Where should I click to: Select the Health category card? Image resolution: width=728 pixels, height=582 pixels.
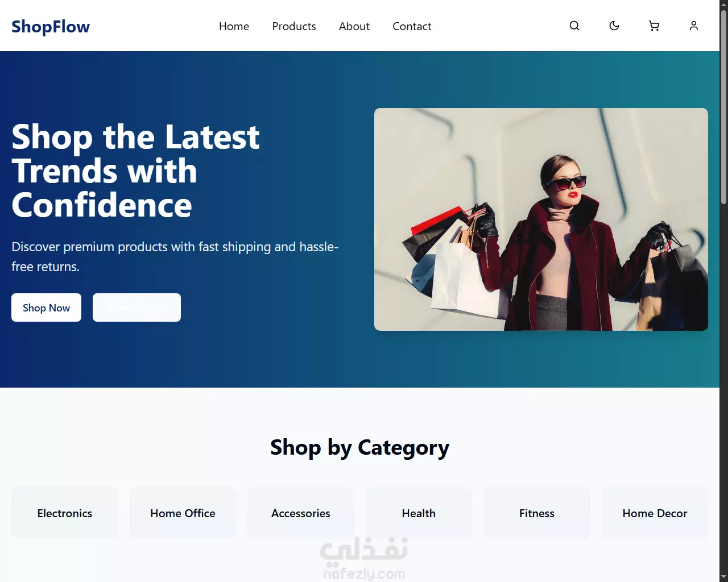click(x=419, y=513)
